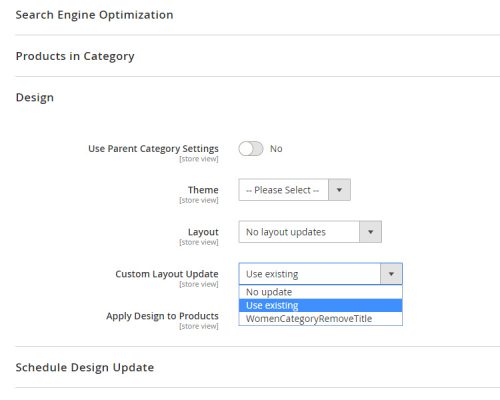Toggle Use Parent Category Settings switch

tap(251, 149)
